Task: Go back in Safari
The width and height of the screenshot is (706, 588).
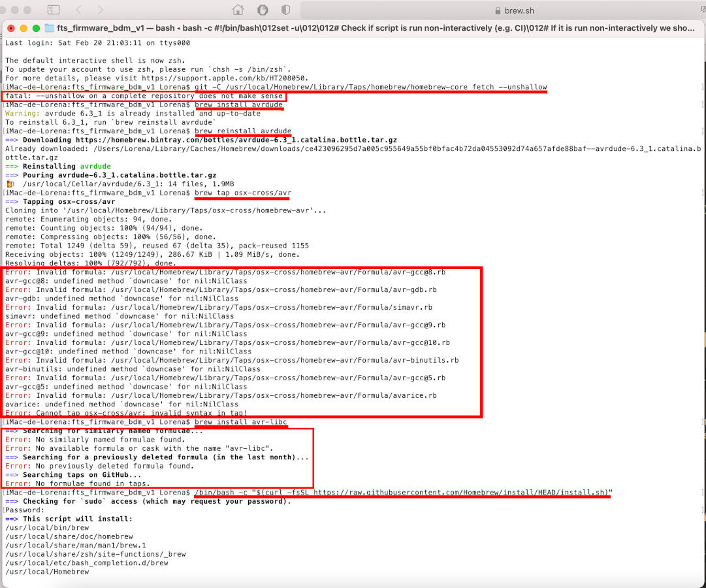Action: [79, 9]
